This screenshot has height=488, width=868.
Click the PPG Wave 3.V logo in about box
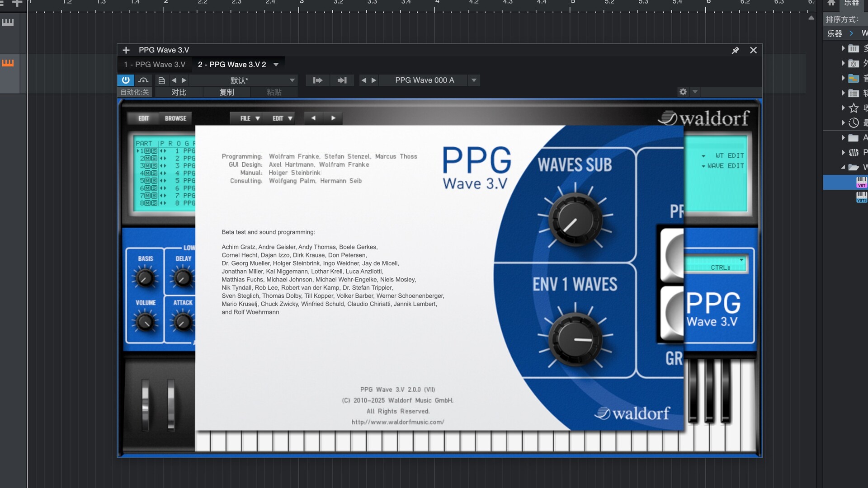click(x=476, y=167)
